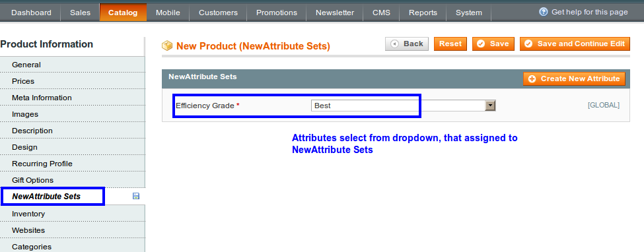Click the Reset button
644x252 pixels.
pos(450,44)
